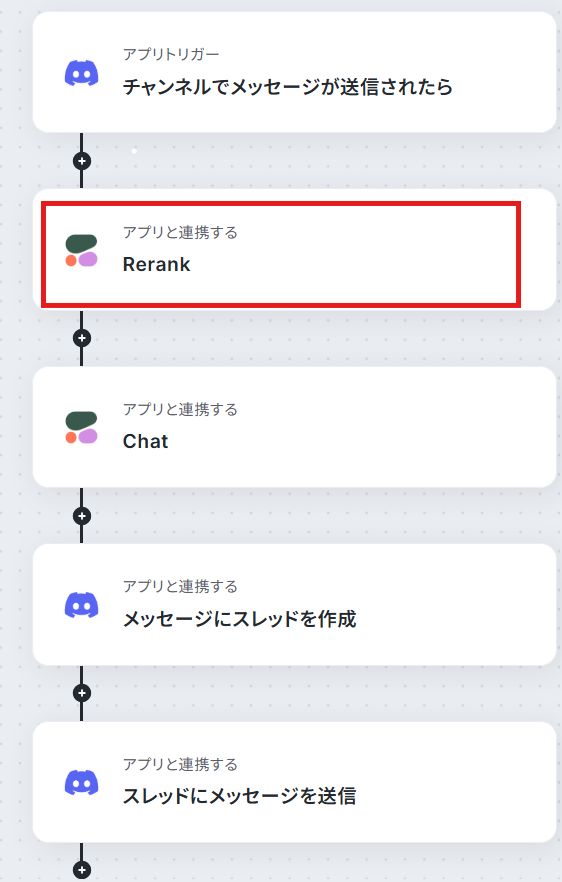Click the Discord icon beside メッセージにスレッドを作成
Image resolution: width=562 pixels, height=882 pixels.
tap(82, 605)
